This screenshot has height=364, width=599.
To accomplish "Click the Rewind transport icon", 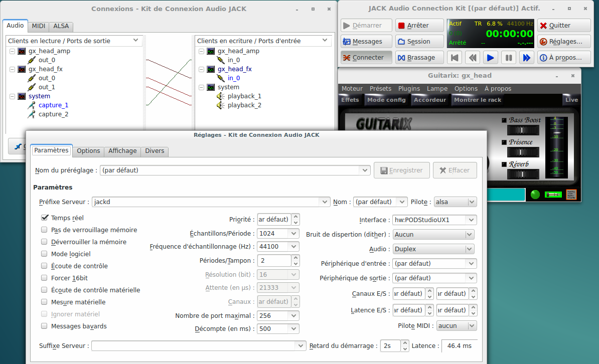I will tap(472, 58).
